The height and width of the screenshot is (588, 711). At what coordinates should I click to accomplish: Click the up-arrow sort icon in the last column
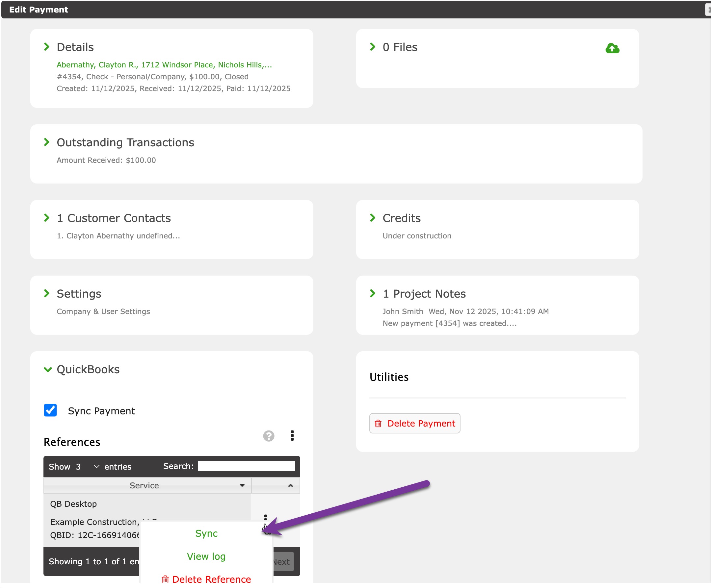(x=290, y=485)
